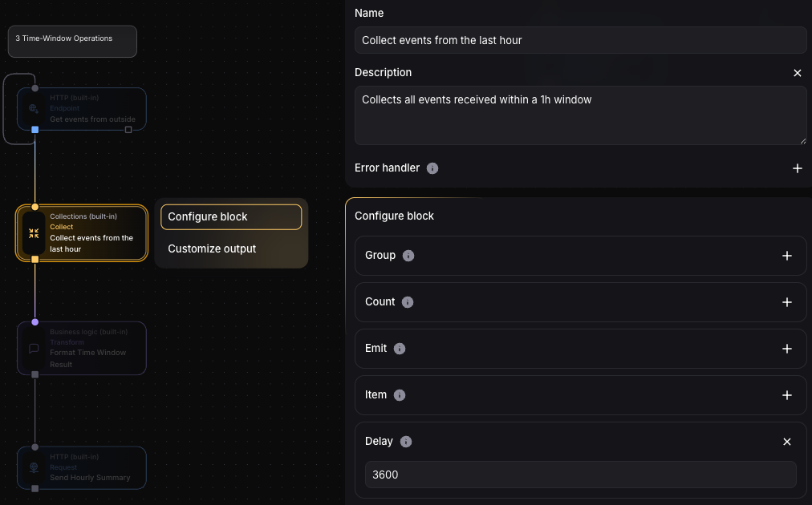Click the info icon beside Item

pyautogui.click(x=400, y=395)
